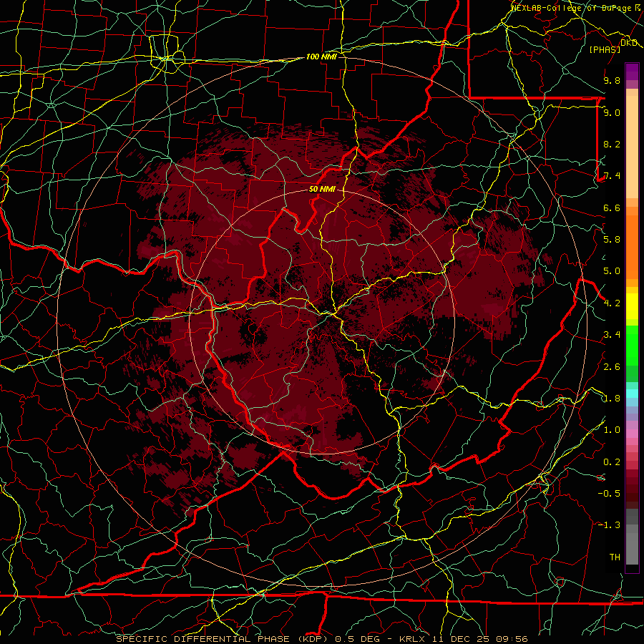Pick the purple band atop the color bar
Screen dimensions: 644x644
[632, 72]
